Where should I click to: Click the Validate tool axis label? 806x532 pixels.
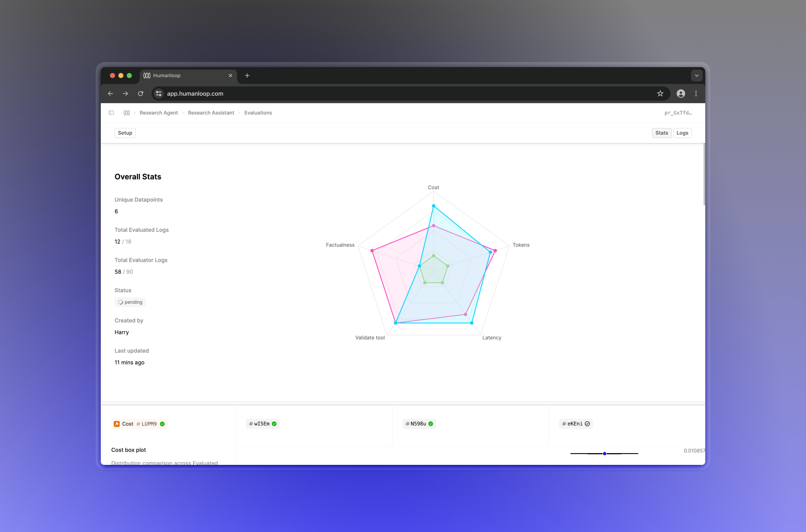click(x=370, y=338)
